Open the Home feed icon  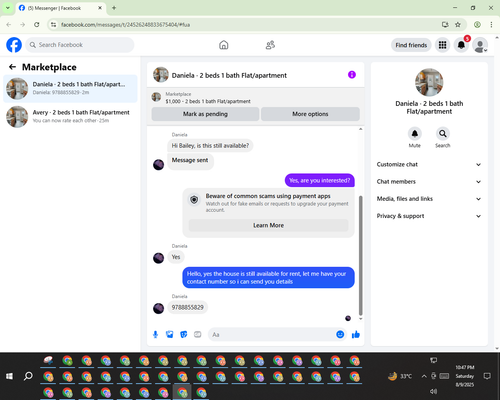[x=224, y=45]
